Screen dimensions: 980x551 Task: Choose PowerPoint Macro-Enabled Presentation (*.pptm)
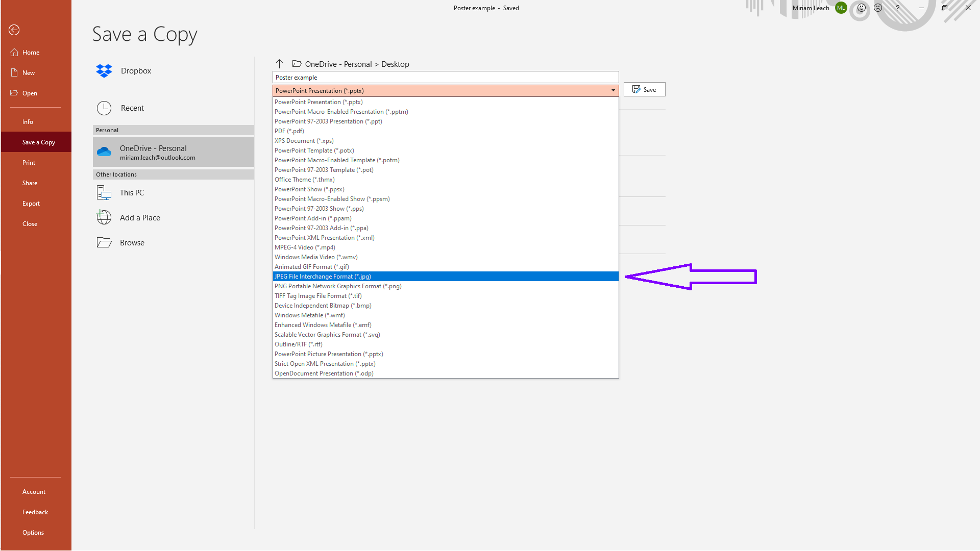pos(446,112)
